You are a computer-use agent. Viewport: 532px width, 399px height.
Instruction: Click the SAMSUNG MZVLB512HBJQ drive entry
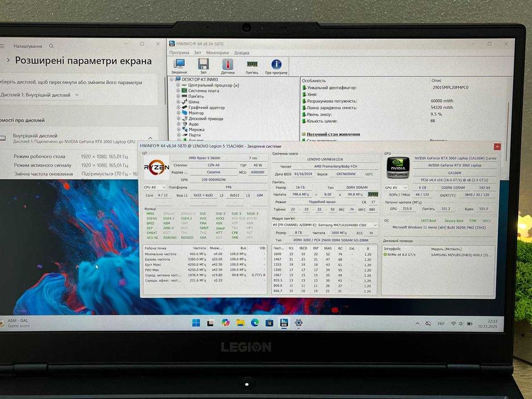click(461, 254)
